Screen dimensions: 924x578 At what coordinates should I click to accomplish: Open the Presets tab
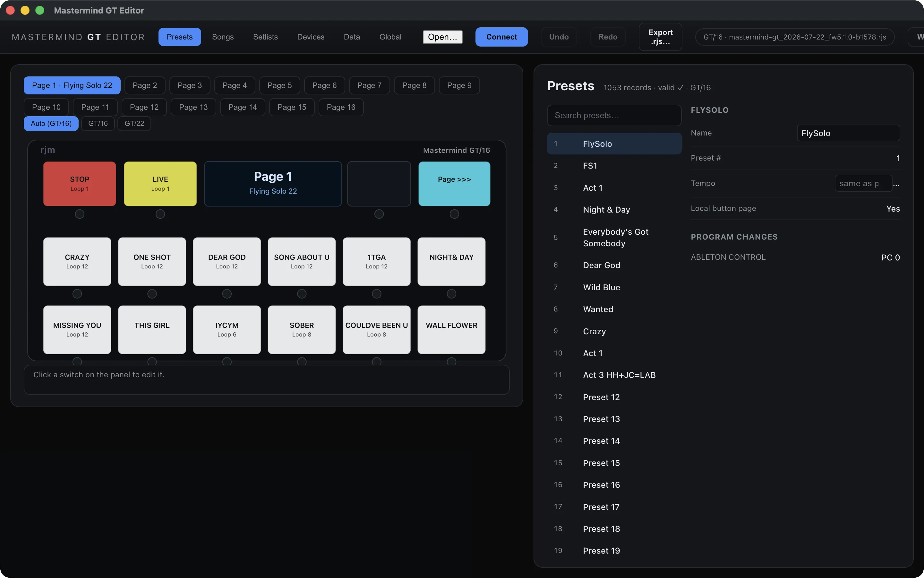click(x=179, y=37)
